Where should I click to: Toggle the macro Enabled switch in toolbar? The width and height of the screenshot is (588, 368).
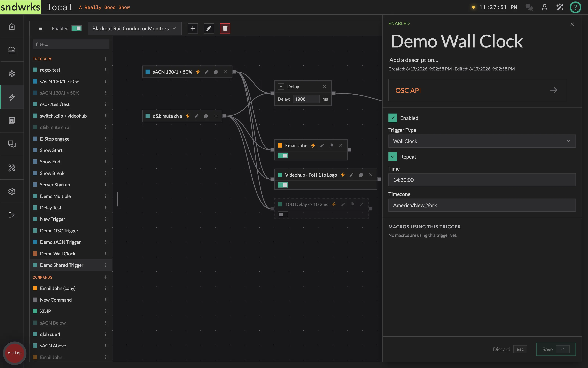tap(77, 29)
